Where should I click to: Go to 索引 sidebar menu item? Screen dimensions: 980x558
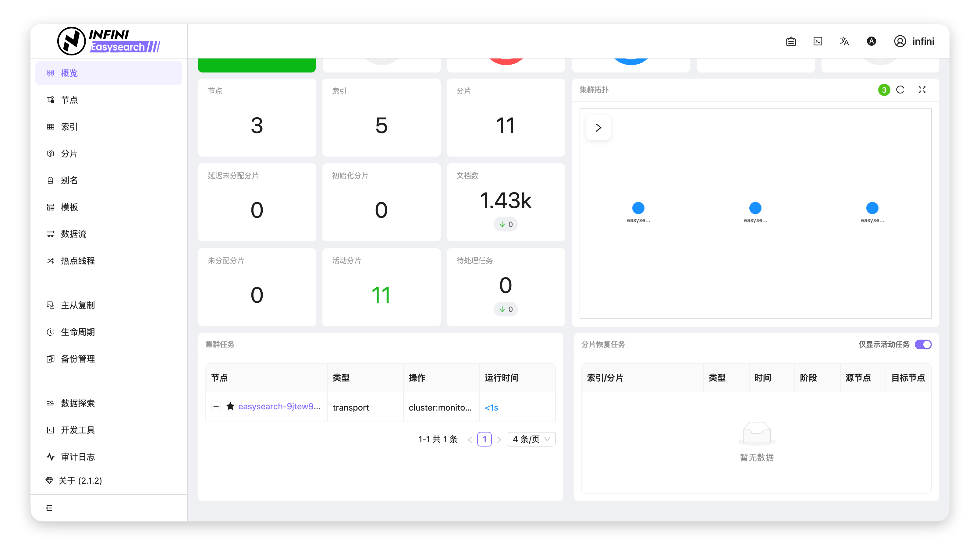[69, 127]
